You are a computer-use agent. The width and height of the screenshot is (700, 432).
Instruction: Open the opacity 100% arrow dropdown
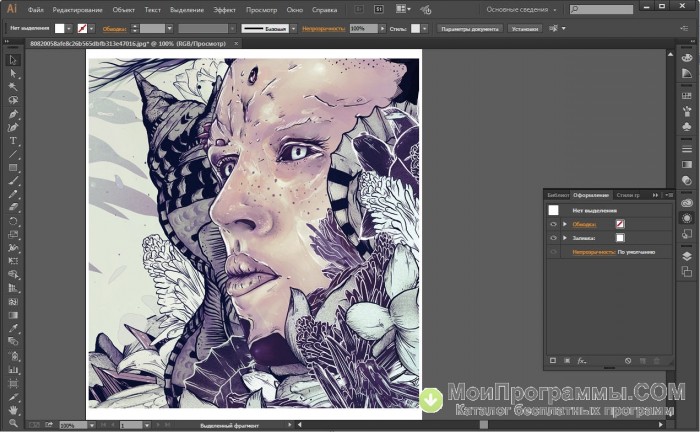(x=382, y=28)
